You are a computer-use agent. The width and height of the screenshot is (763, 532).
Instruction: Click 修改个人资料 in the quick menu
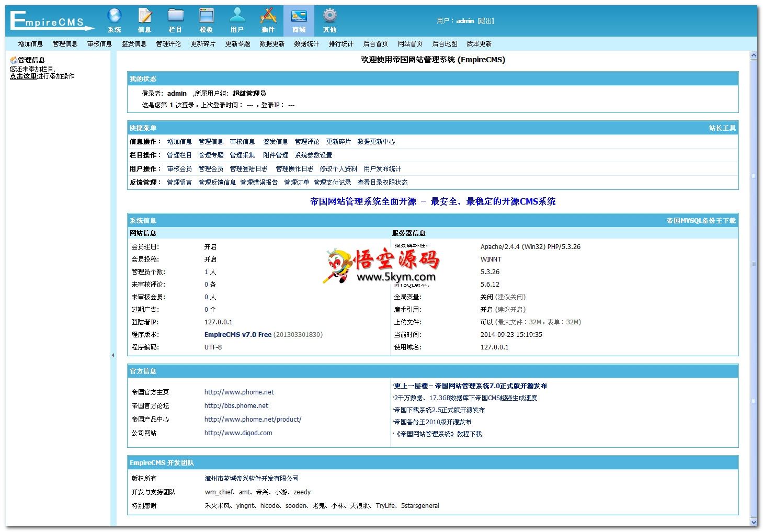pos(338,169)
